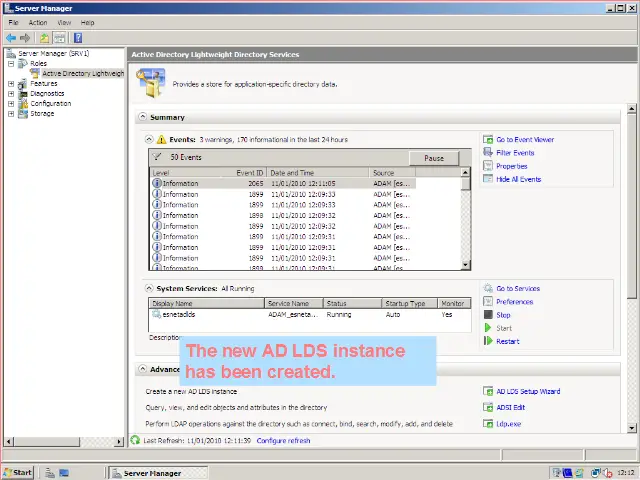Click the Back arrow toolbar icon
This screenshot has width=640, height=480.
11,38
